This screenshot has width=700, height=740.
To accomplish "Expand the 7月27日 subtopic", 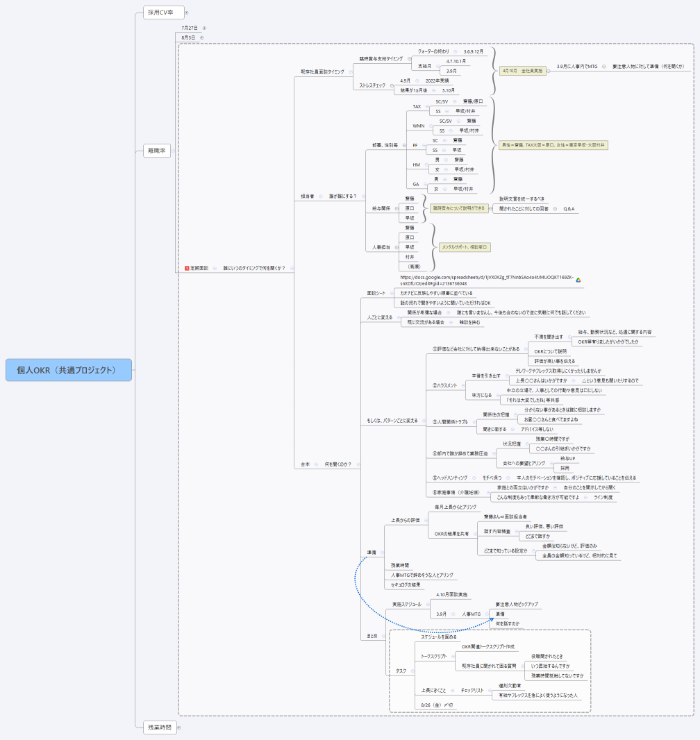I will coord(204,28).
